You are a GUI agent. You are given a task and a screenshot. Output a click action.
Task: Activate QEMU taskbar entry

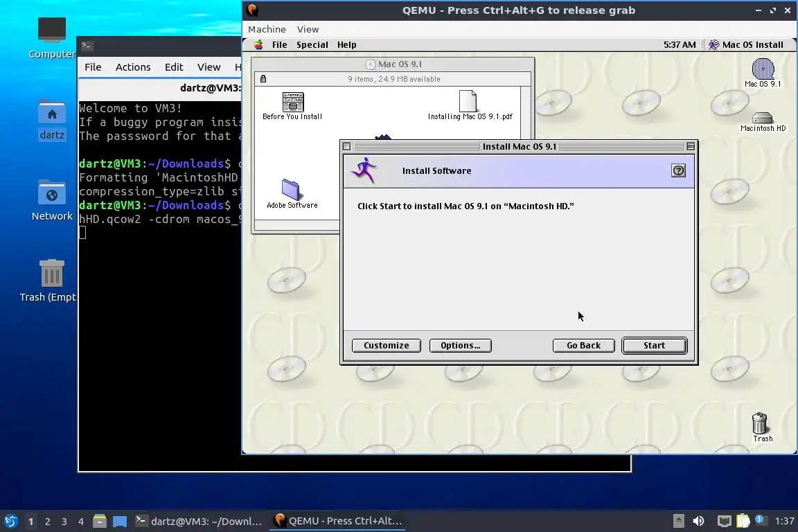click(x=338, y=522)
